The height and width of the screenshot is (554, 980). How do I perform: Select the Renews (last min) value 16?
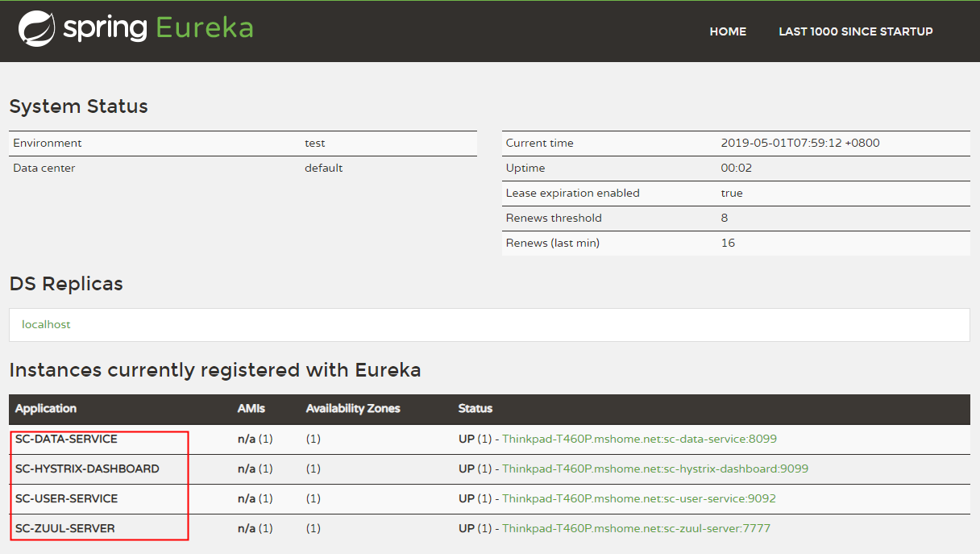click(x=728, y=243)
